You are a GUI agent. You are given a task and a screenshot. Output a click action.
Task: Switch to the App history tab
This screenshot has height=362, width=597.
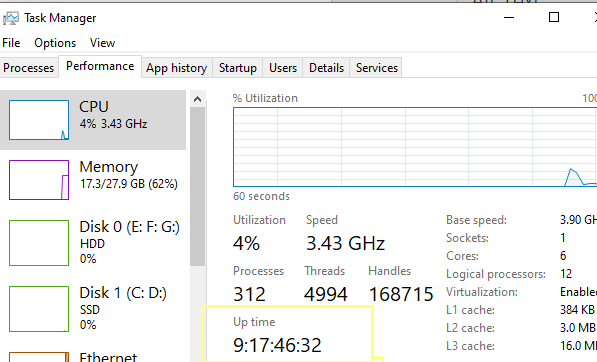(177, 68)
